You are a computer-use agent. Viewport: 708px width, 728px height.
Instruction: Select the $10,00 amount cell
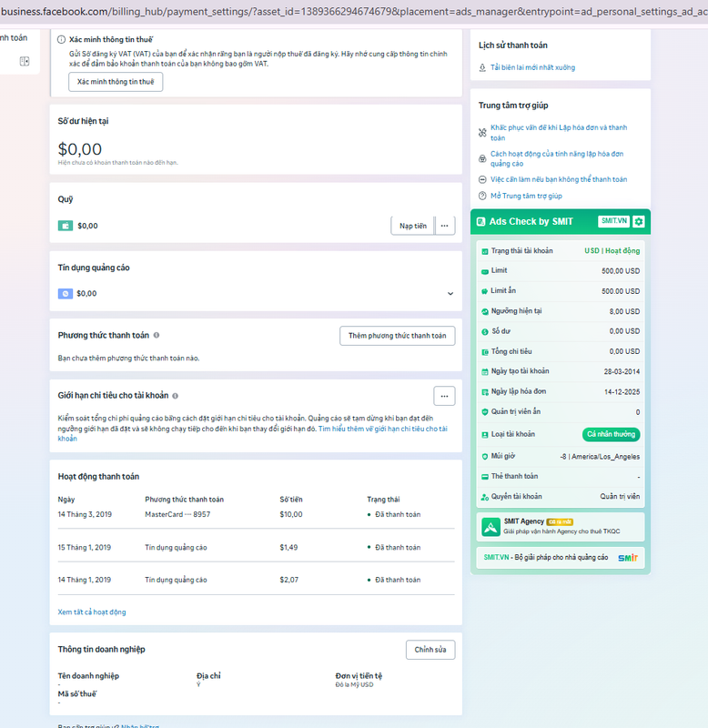291,514
